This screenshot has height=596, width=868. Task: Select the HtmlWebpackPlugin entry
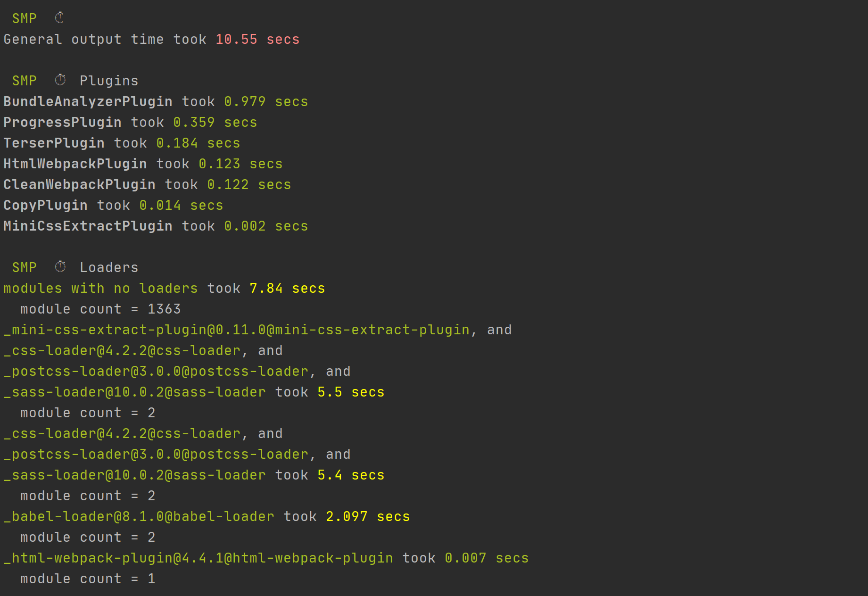75,164
